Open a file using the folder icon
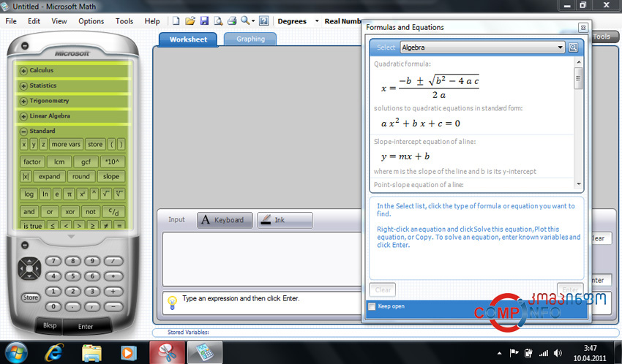 click(190, 21)
